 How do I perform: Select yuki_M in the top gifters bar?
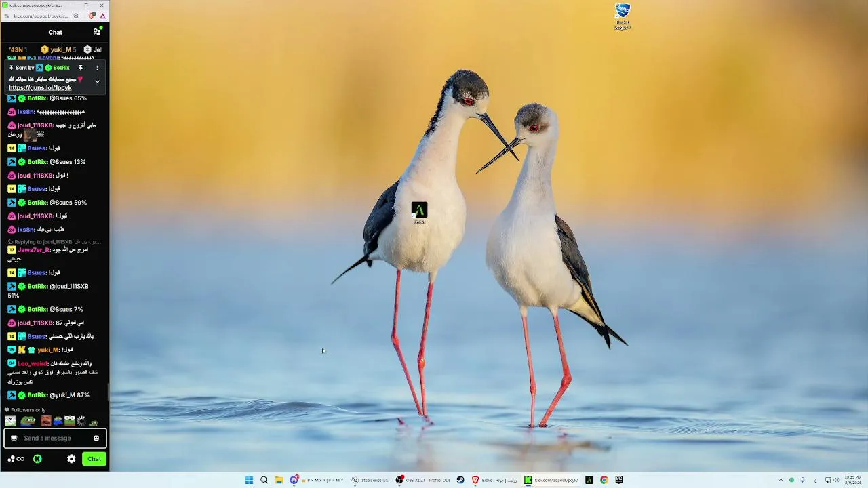(x=58, y=49)
